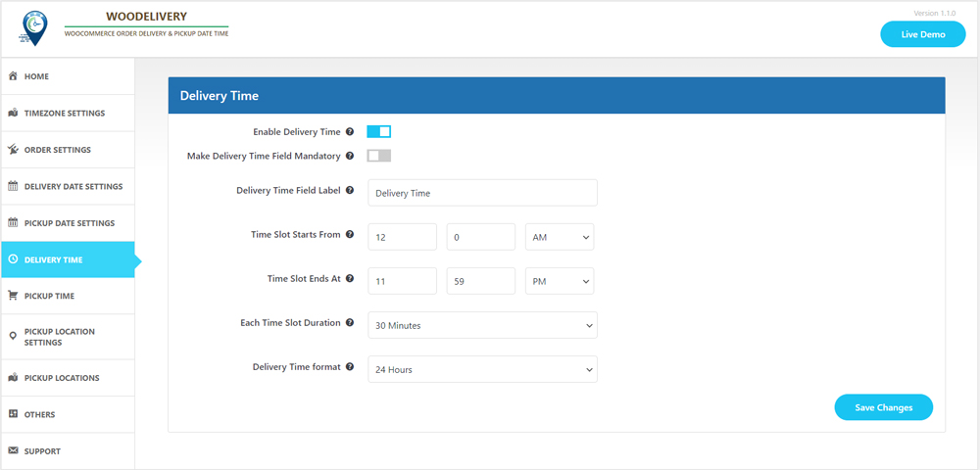Click help icon next to Delivery Time format
This screenshot has height=470, width=980.
coord(350,367)
